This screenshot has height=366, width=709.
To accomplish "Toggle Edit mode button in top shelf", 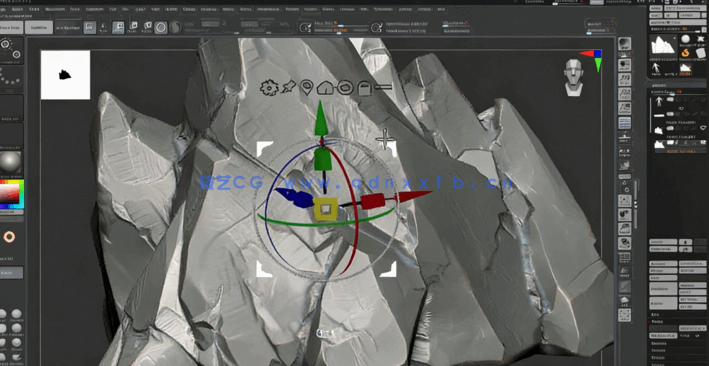I will (90, 28).
